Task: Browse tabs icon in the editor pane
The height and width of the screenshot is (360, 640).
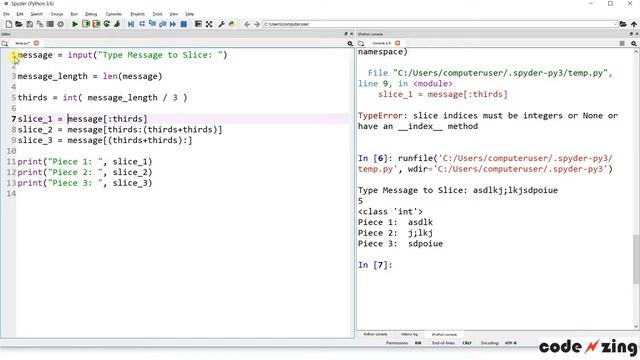Action: pos(4,43)
